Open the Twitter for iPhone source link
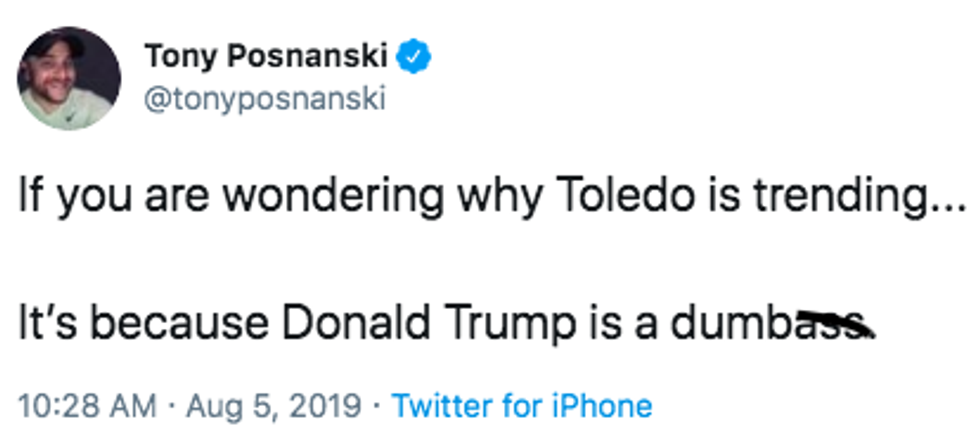Viewport: 980px width, 440px height. pyautogui.click(x=521, y=406)
